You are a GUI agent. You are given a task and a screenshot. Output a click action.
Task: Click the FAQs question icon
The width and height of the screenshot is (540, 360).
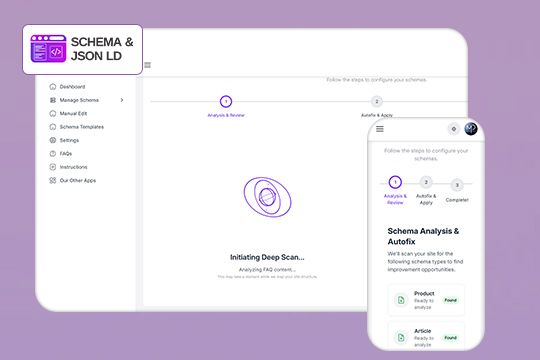tap(53, 154)
